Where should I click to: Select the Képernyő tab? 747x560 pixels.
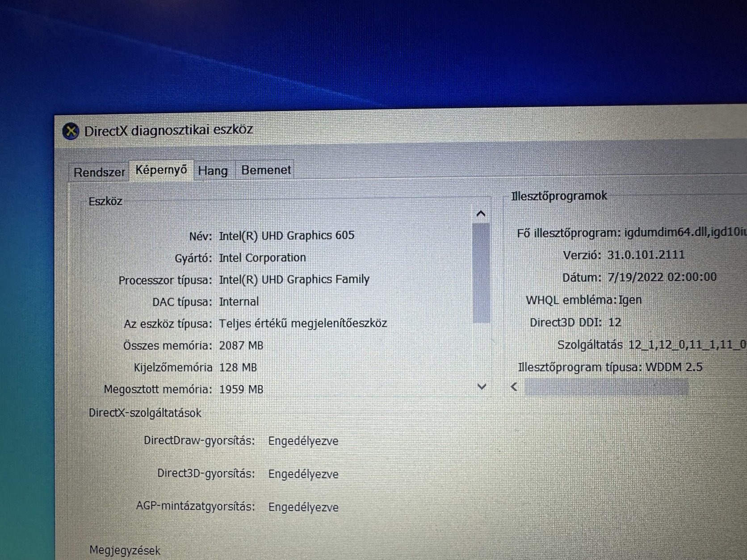[x=161, y=170]
